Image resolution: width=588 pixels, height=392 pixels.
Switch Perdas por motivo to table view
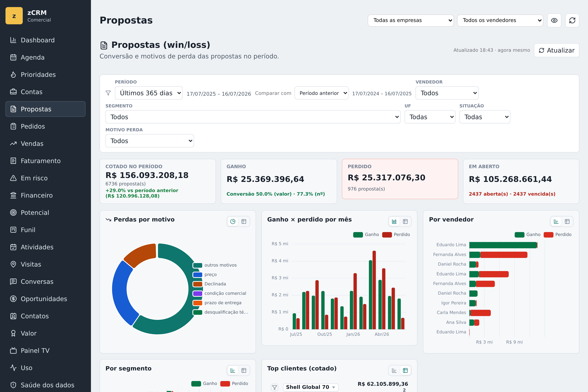(x=244, y=221)
